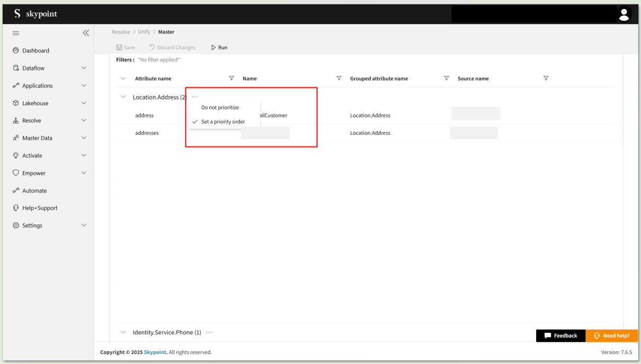641x364 pixels.
Task: Click the Run button
Action: coord(219,48)
